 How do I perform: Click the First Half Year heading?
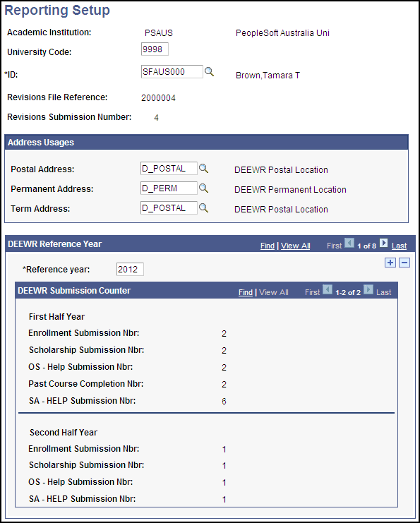point(56,316)
